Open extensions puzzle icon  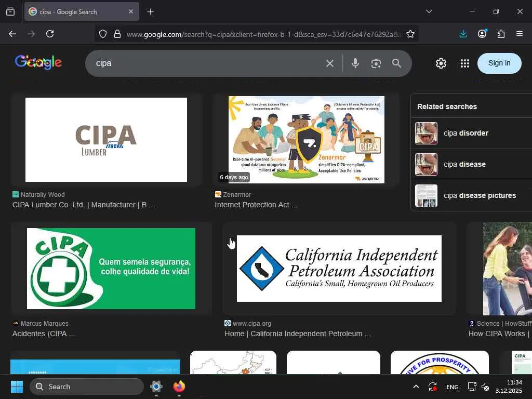501,34
